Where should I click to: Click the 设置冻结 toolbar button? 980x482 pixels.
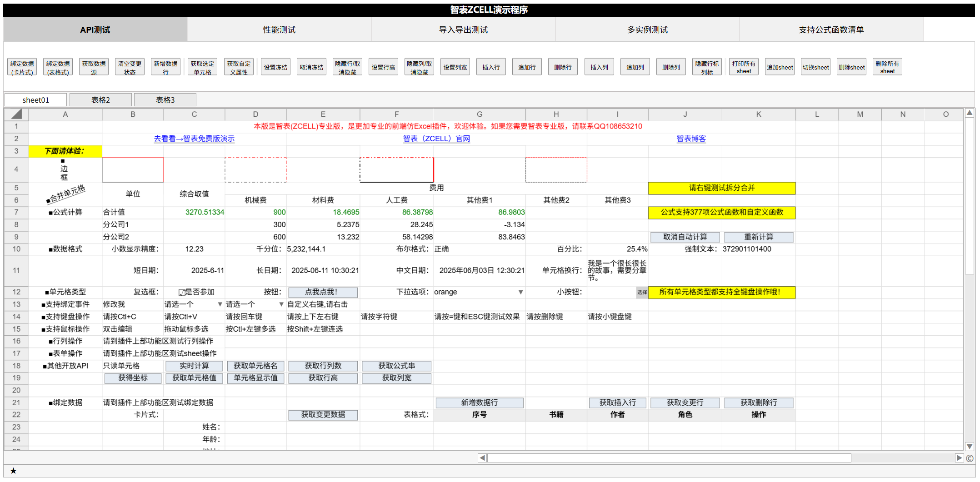point(276,67)
